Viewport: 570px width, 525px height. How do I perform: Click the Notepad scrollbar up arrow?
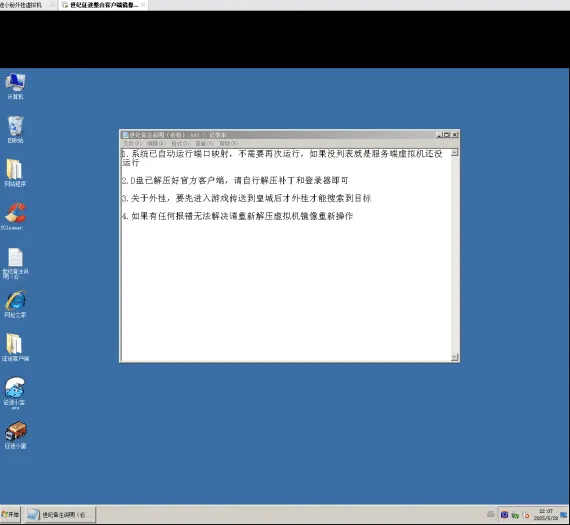click(454, 153)
